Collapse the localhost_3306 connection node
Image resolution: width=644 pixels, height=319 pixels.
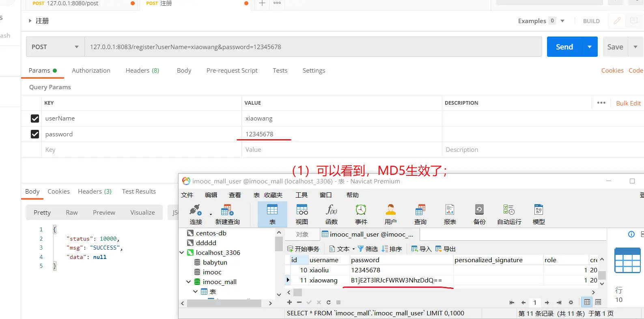[x=182, y=253]
